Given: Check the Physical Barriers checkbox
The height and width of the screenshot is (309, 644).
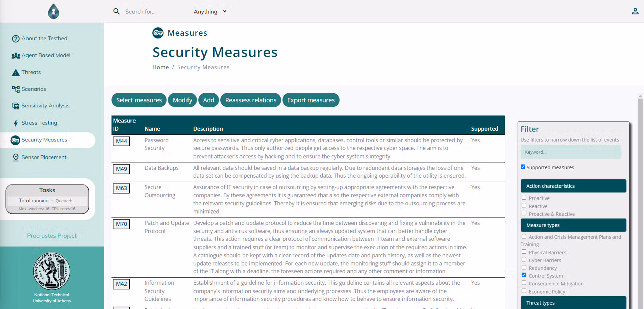Looking at the screenshot, I should tap(524, 252).
